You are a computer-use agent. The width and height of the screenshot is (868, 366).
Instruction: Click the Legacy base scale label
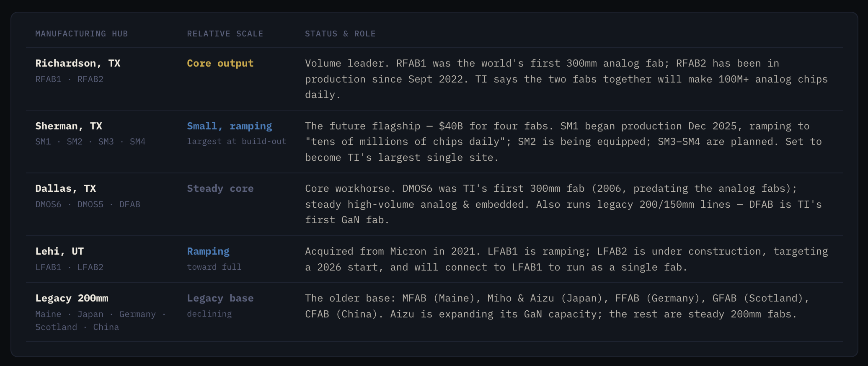[220, 298]
